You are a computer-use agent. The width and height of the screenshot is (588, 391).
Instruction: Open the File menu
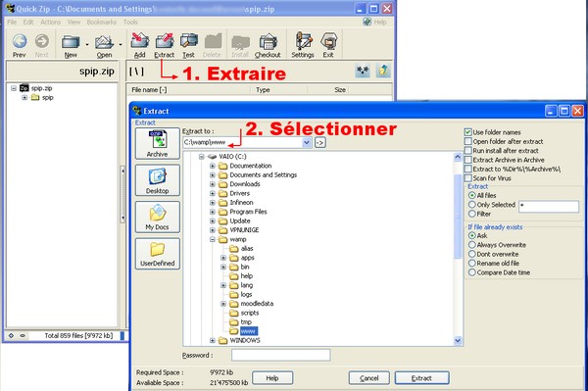pyautogui.click(x=12, y=23)
